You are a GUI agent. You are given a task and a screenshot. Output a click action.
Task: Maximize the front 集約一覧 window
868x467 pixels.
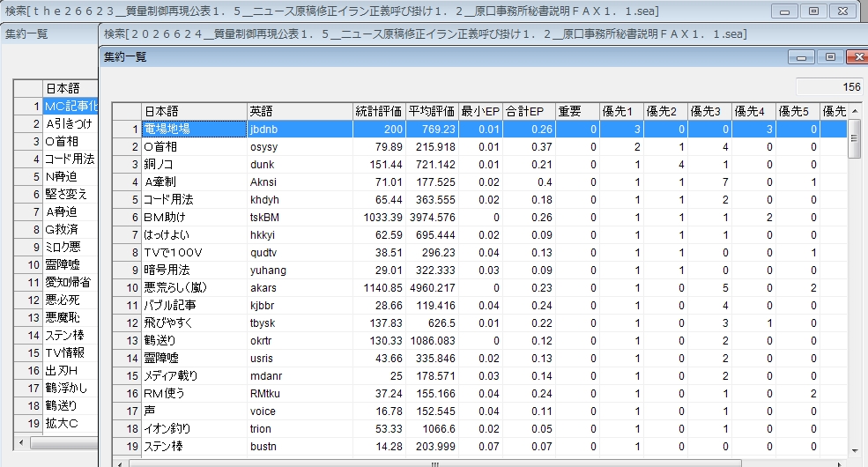pos(830,57)
